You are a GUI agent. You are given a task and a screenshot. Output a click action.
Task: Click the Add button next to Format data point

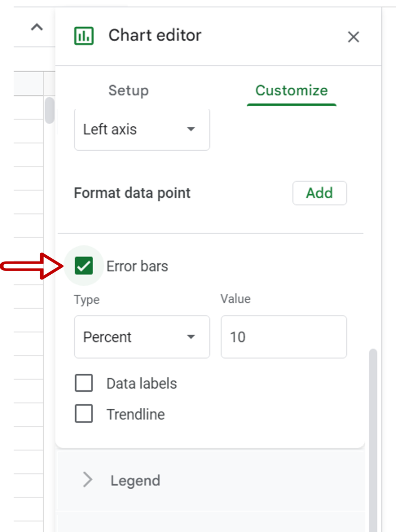tap(319, 193)
